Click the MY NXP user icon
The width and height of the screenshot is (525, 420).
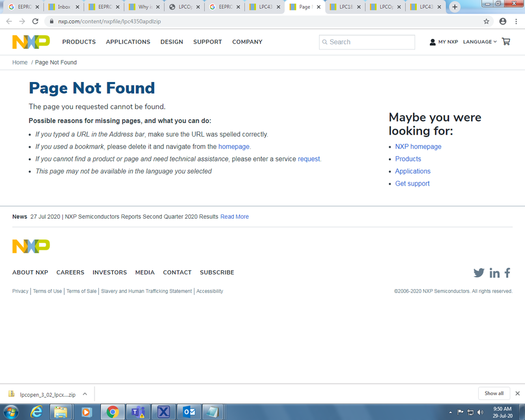point(433,42)
